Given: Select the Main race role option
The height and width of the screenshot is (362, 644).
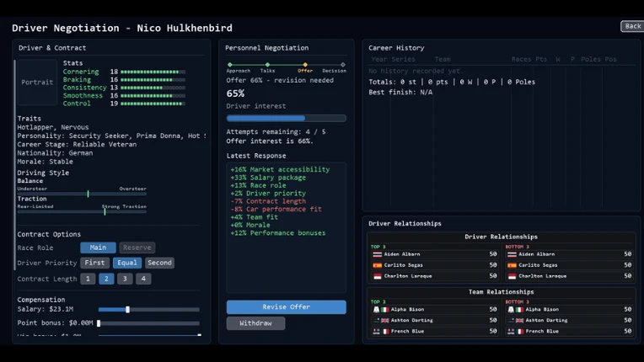Looking at the screenshot, I should [98, 248].
